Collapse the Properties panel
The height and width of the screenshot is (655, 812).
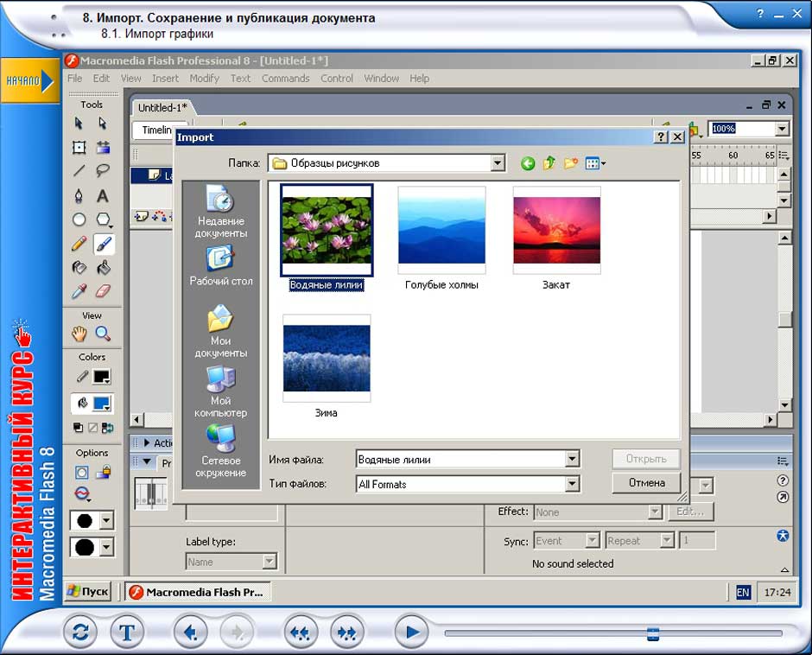tap(147, 461)
